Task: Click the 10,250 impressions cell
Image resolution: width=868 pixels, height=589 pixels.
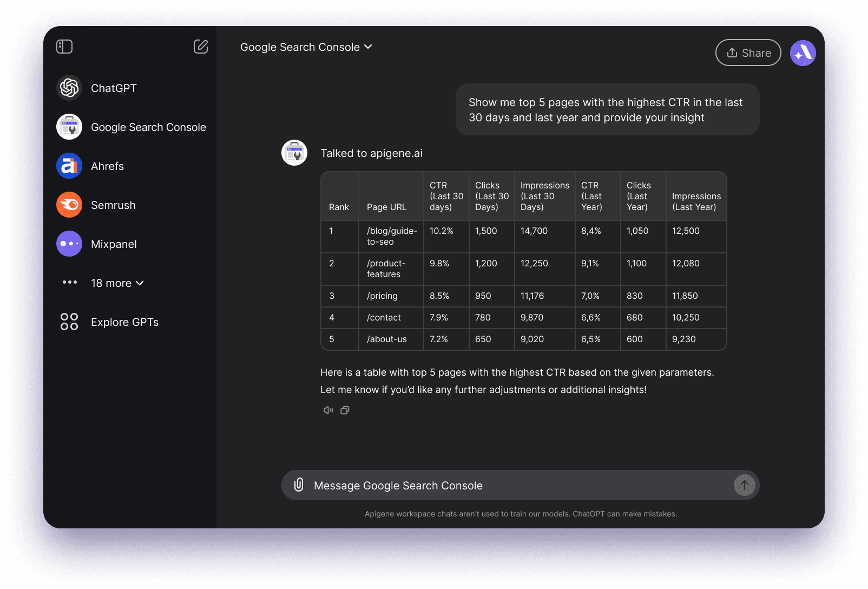Action: click(696, 318)
